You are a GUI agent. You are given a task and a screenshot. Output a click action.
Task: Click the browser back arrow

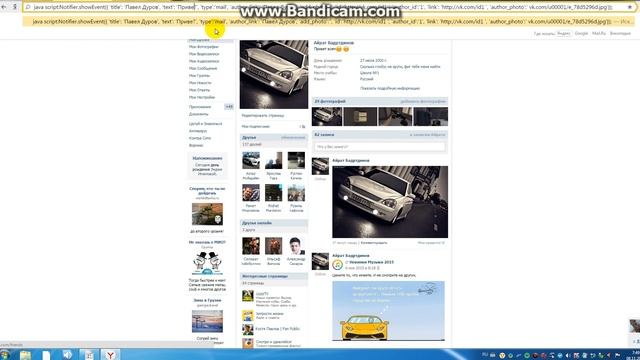(4, 7)
